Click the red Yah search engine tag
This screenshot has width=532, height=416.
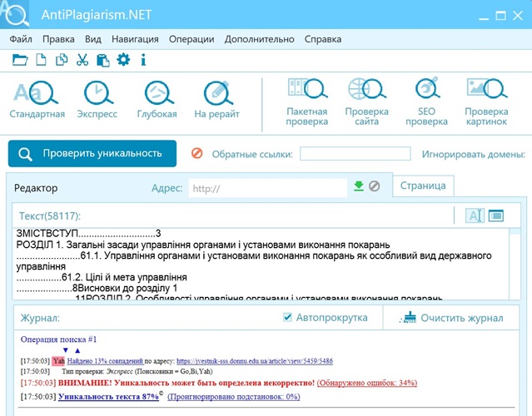(58, 361)
